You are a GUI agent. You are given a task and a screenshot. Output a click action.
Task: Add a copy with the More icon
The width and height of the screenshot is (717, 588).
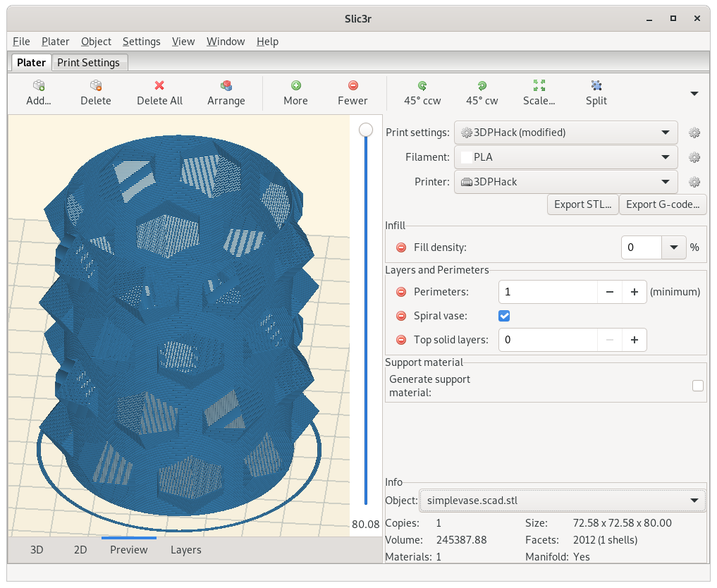[x=295, y=85]
